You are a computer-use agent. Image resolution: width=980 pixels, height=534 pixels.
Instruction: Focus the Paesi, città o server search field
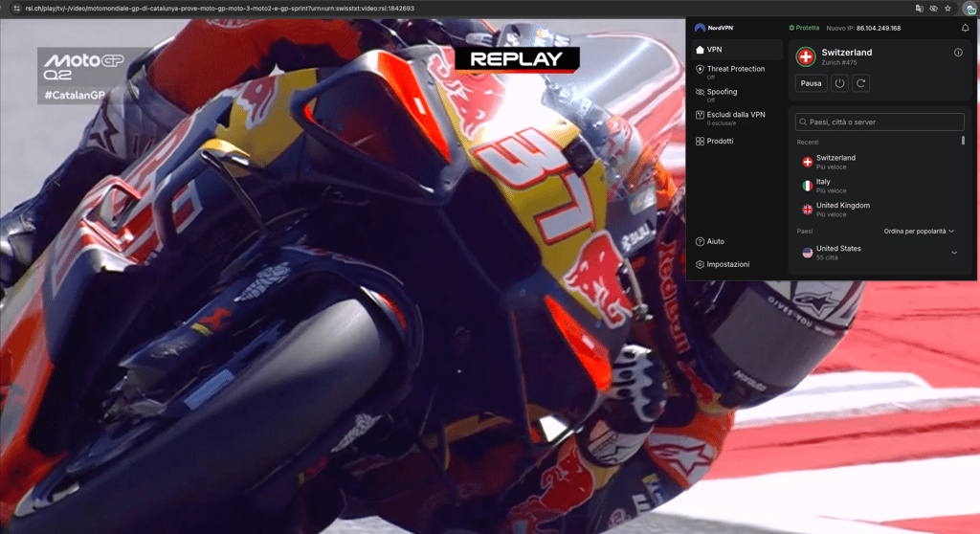880,122
